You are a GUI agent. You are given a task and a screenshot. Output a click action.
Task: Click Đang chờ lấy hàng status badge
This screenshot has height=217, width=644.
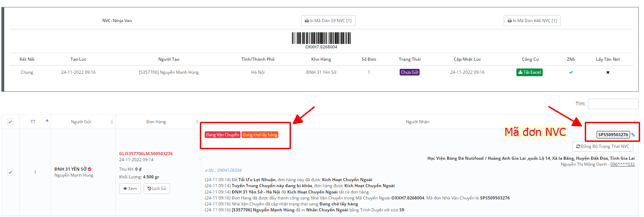pos(260,135)
